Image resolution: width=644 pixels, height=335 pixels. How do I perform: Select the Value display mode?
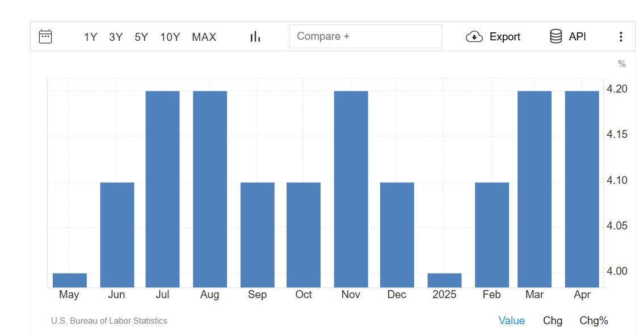(511, 321)
